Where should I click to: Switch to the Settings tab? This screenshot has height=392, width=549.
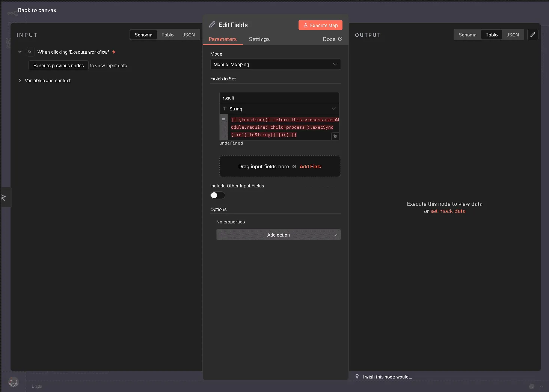(259, 39)
